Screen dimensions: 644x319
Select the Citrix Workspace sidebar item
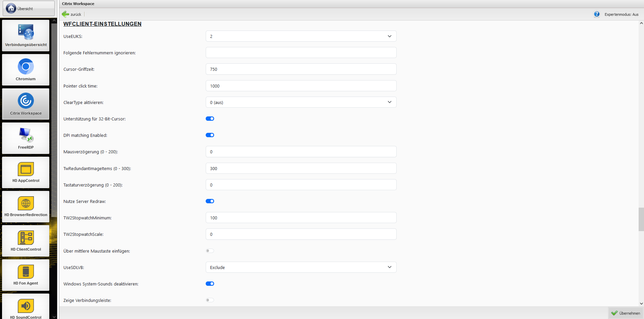click(x=26, y=104)
